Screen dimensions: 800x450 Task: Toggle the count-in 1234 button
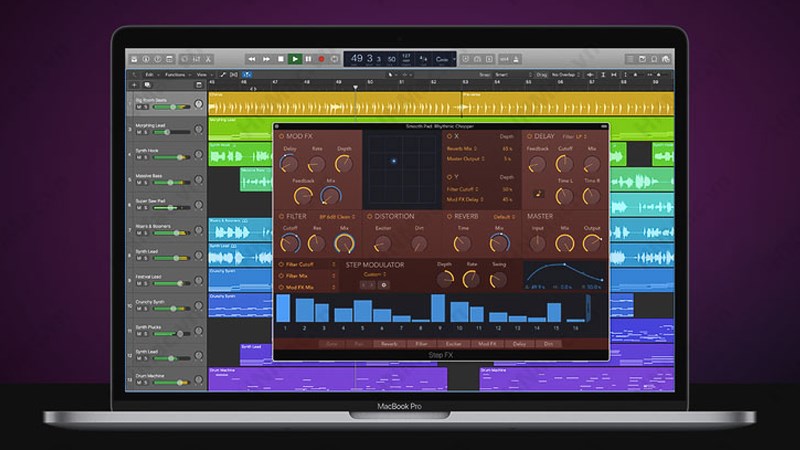pos(504,59)
